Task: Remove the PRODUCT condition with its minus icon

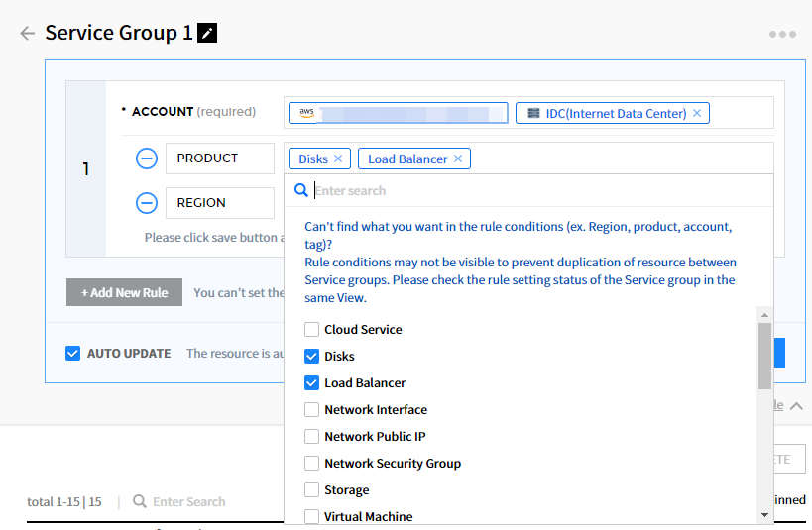Action: [x=147, y=159]
